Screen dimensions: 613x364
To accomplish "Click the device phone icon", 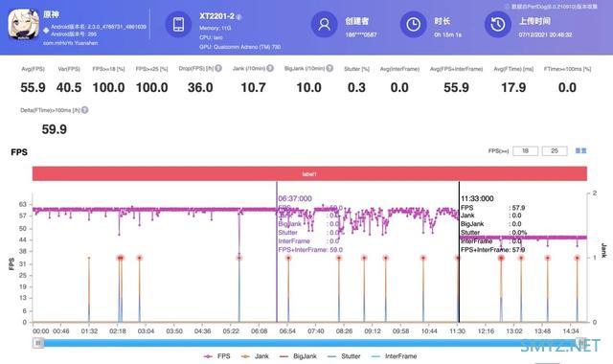I will (178, 24).
